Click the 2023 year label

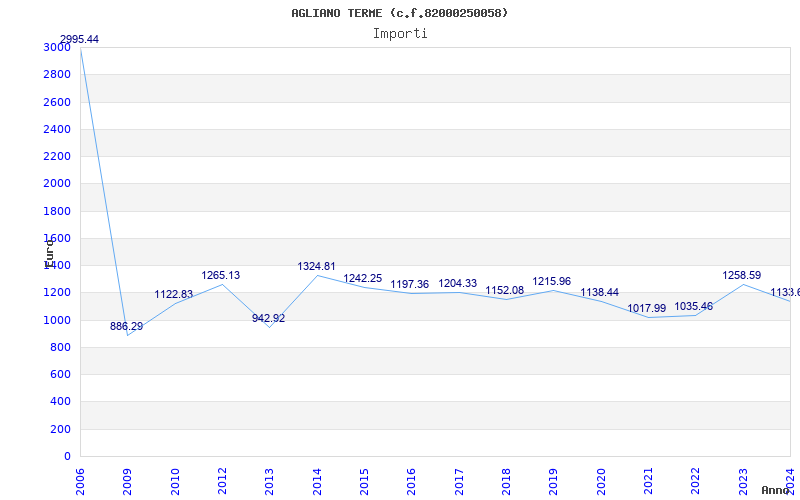tap(743, 482)
